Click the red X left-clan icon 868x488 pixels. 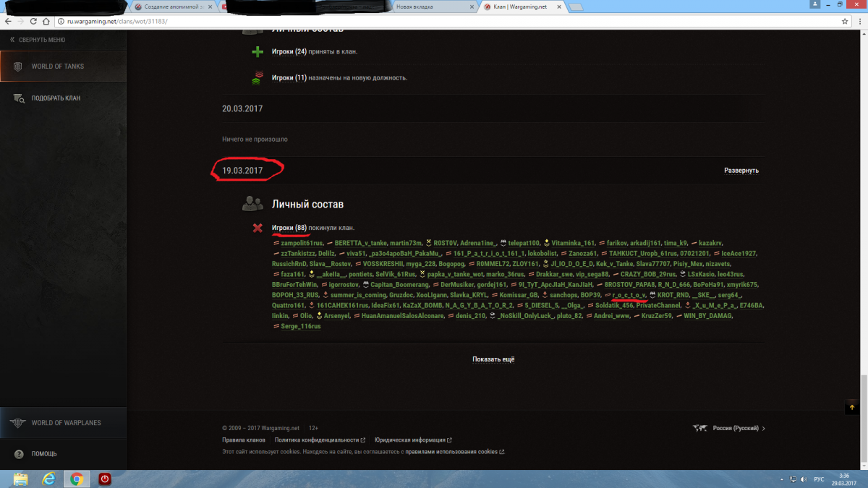257,228
